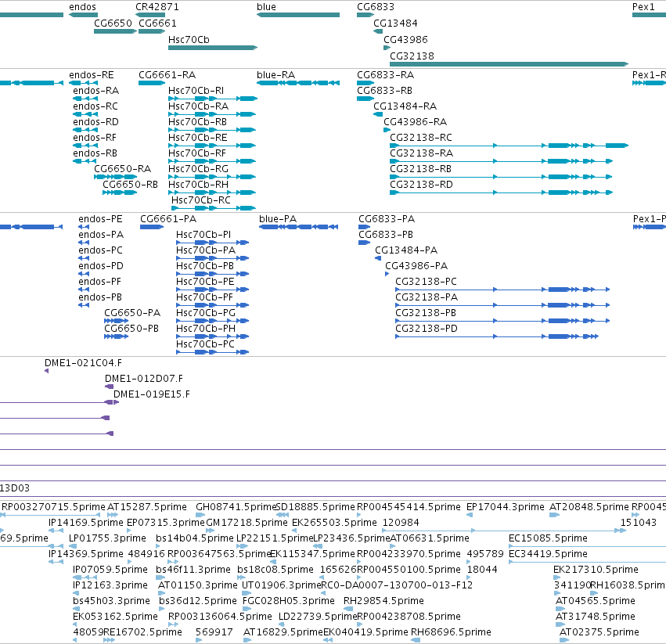666x644 pixels.
Task: Click transcript Hsc70Cb-RE
Action: tap(197, 138)
